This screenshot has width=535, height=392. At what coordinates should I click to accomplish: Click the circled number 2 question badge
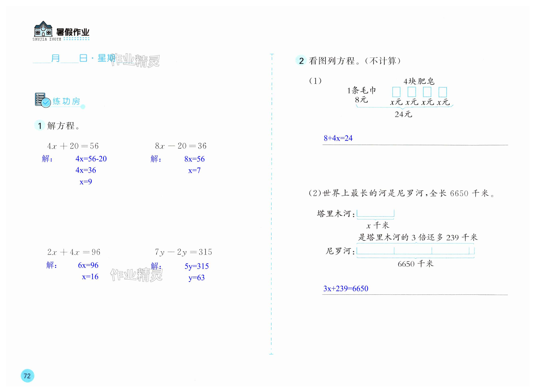click(301, 61)
